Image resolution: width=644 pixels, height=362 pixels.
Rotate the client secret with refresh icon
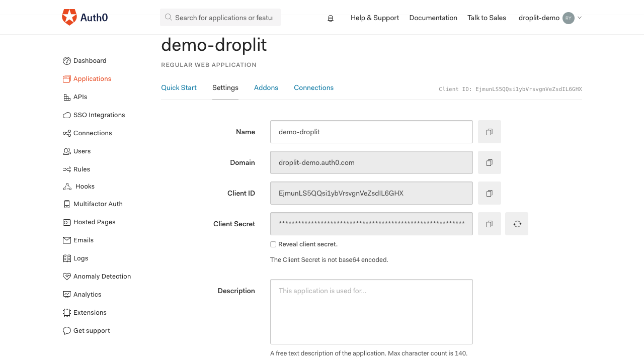point(517,224)
